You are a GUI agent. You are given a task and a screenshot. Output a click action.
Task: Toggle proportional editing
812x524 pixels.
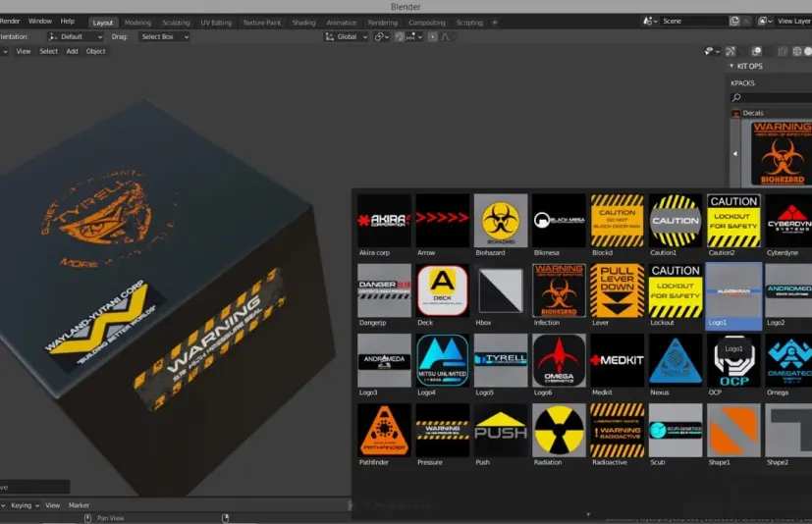click(x=432, y=36)
